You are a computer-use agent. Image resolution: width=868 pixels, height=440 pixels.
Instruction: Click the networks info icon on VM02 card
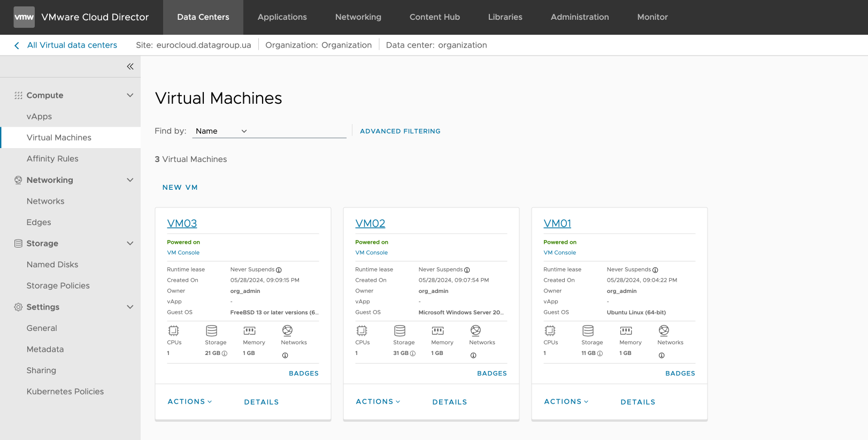tap(473, 356)
